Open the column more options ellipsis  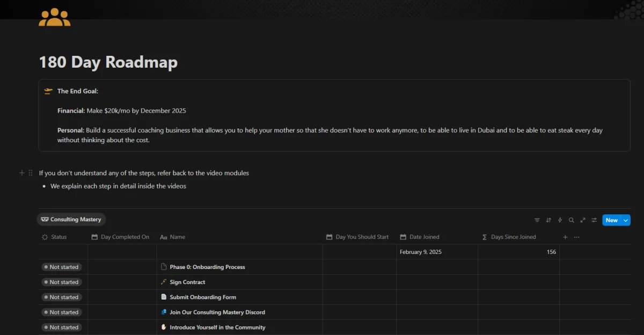click(577, 237)
